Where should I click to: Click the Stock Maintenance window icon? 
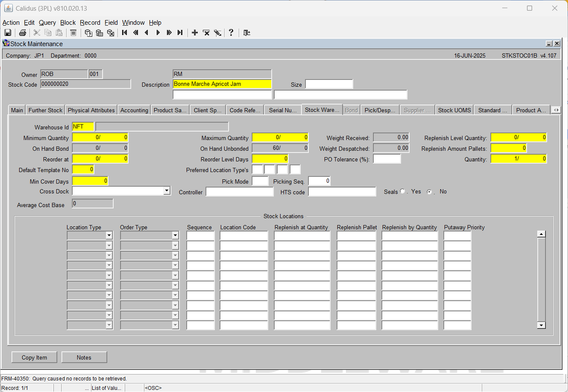click(x=6, y=43)
